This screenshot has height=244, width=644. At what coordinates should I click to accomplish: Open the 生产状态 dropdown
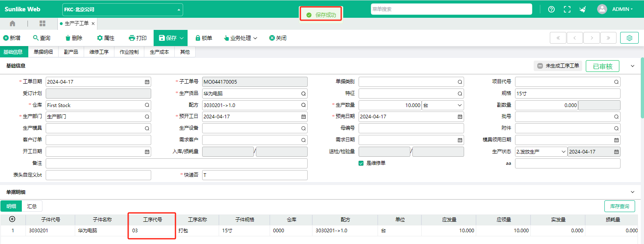pyautogui.click(x=541, y=152)
